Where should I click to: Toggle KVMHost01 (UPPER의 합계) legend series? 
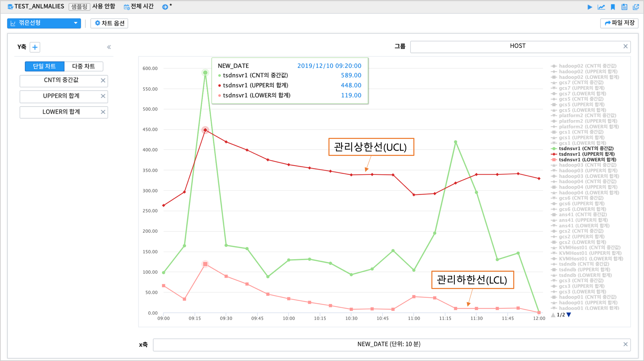586,253
